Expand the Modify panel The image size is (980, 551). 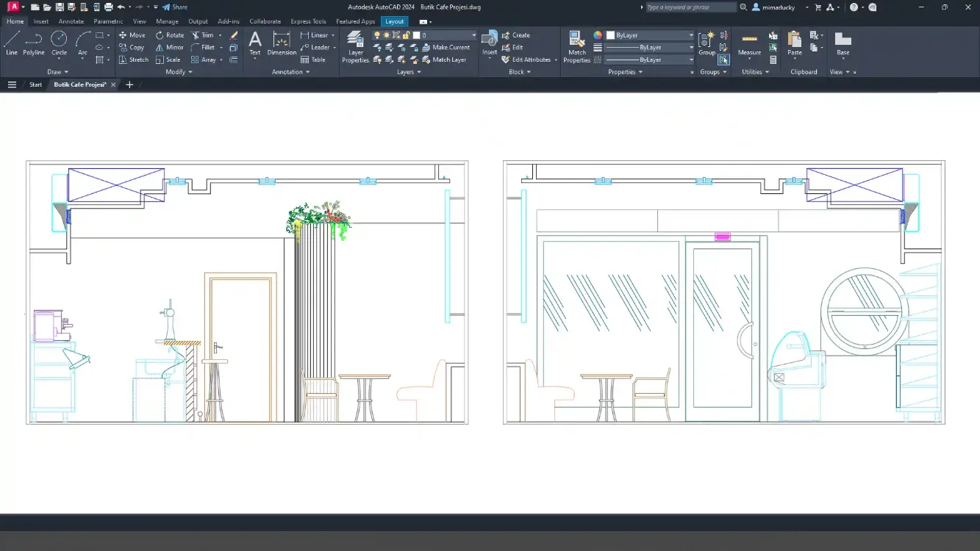(179, 72)
